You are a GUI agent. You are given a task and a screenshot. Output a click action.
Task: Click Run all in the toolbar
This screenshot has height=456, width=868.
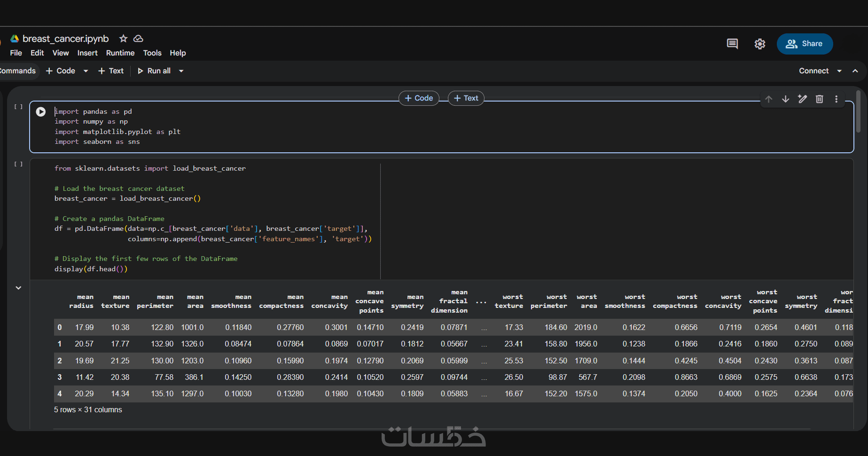pos(154,71)
